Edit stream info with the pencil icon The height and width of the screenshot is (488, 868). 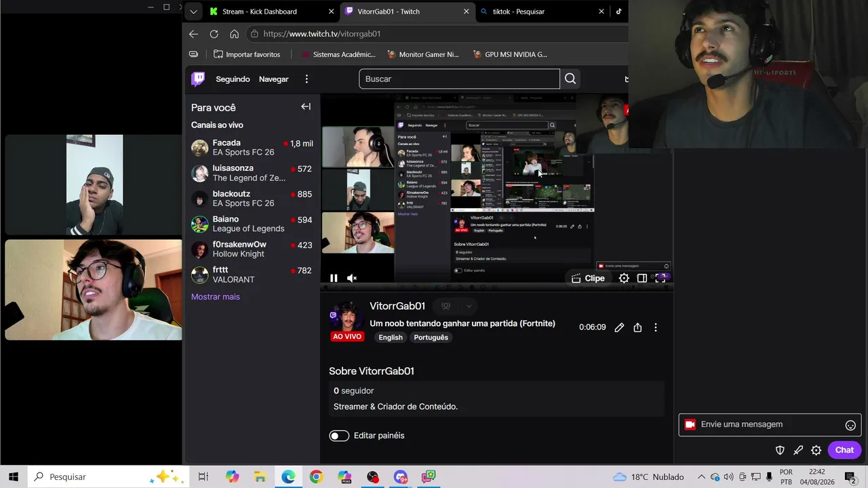(619, 327)
